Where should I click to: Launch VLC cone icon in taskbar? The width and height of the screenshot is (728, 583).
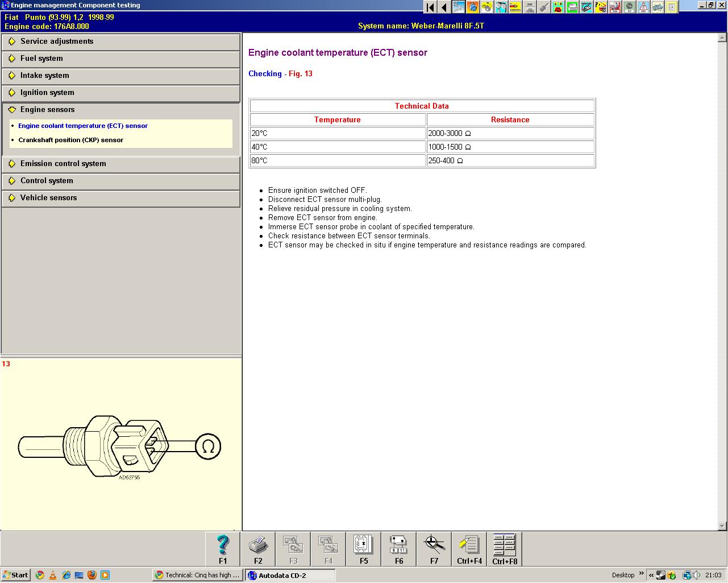[53, 575]
